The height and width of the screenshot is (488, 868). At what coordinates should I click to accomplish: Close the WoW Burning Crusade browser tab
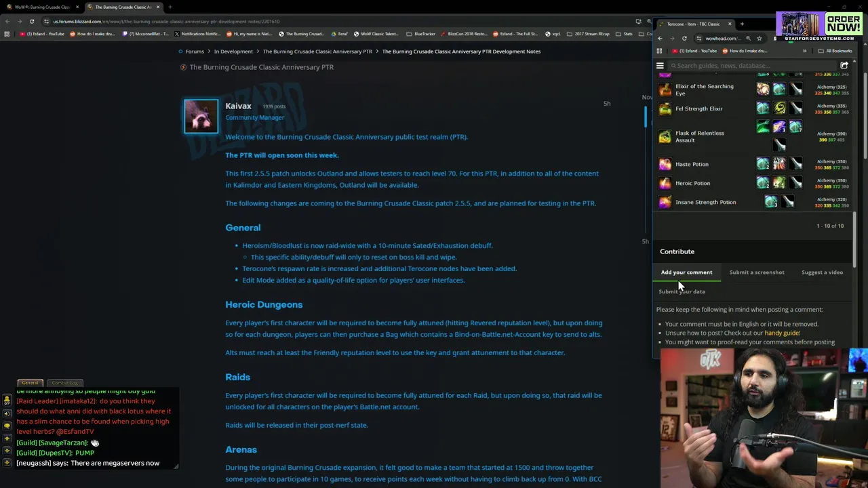tap(77, 7)
